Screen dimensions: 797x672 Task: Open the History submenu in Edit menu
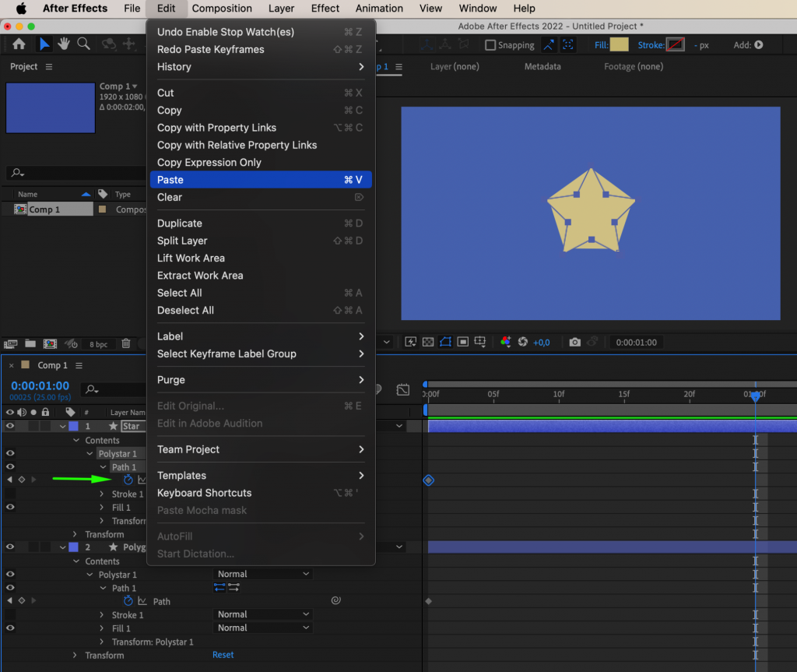[174, 67]
